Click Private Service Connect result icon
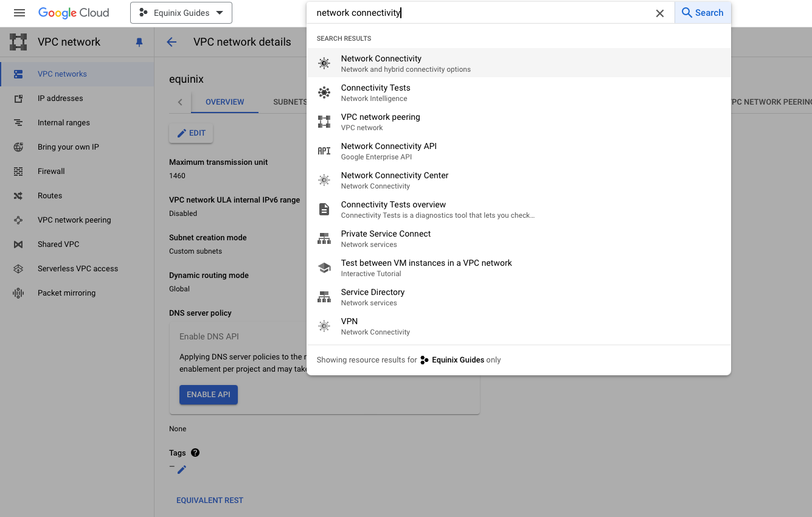The image size is (812, 517). point(324,238)
